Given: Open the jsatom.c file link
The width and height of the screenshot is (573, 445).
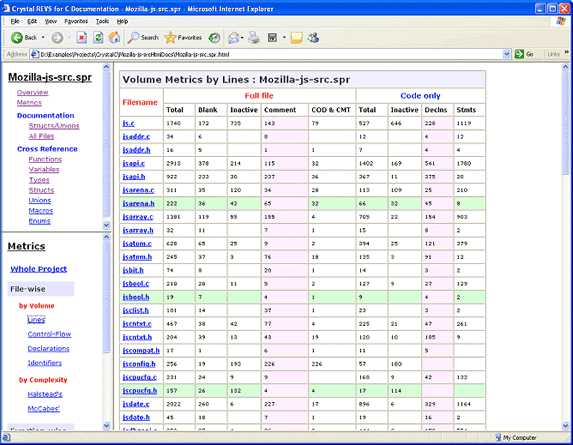Looking at the screenshot, I should pyautogui.click(x=137, y=244).
